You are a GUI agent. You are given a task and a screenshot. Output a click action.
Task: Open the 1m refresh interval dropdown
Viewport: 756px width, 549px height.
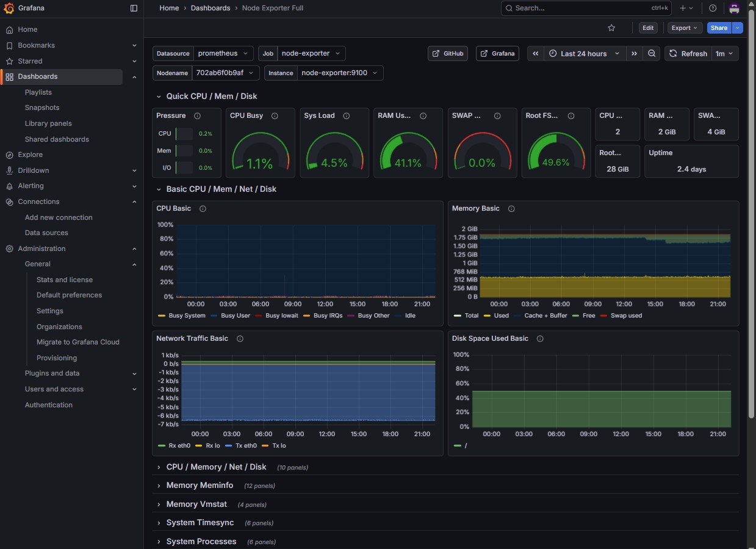725,54
